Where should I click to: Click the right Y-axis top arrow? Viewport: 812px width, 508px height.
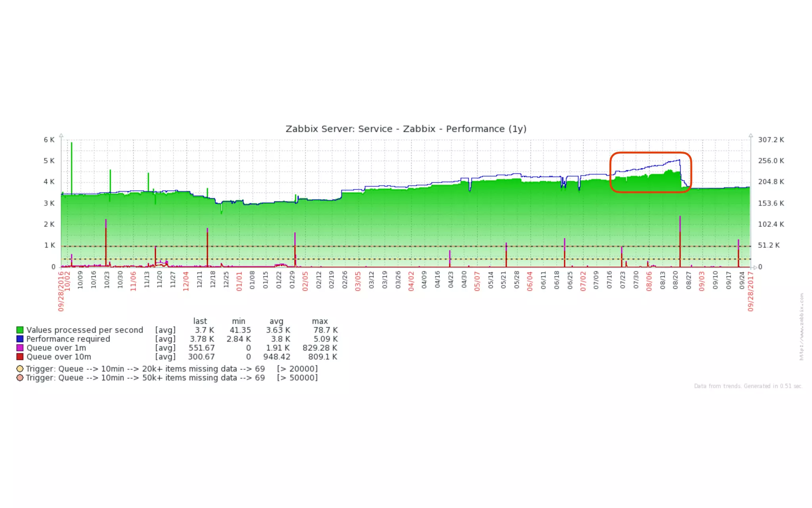click(751, 135)
